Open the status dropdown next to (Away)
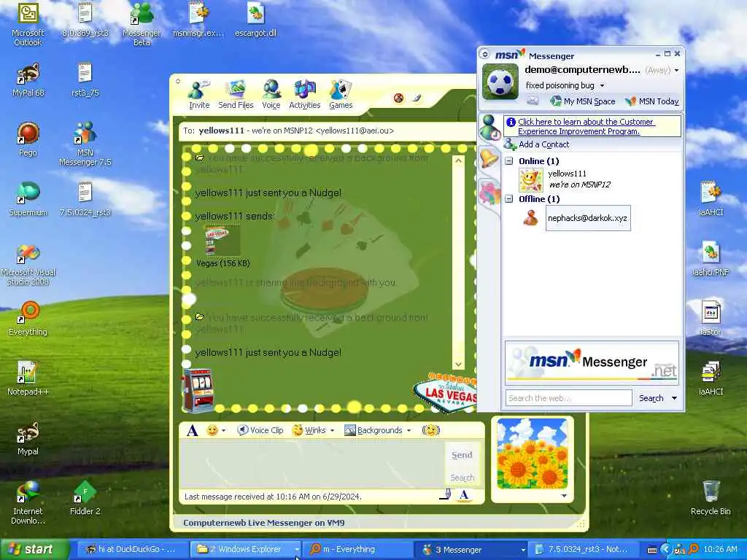The width and height of the screenshot is (747, 560). point(676,71)
